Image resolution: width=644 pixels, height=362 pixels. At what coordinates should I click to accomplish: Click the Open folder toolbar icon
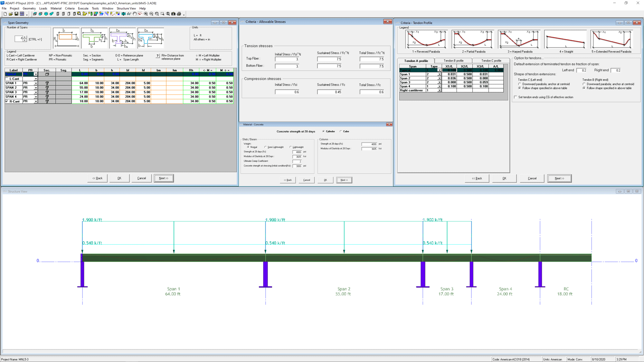[11, 14]
